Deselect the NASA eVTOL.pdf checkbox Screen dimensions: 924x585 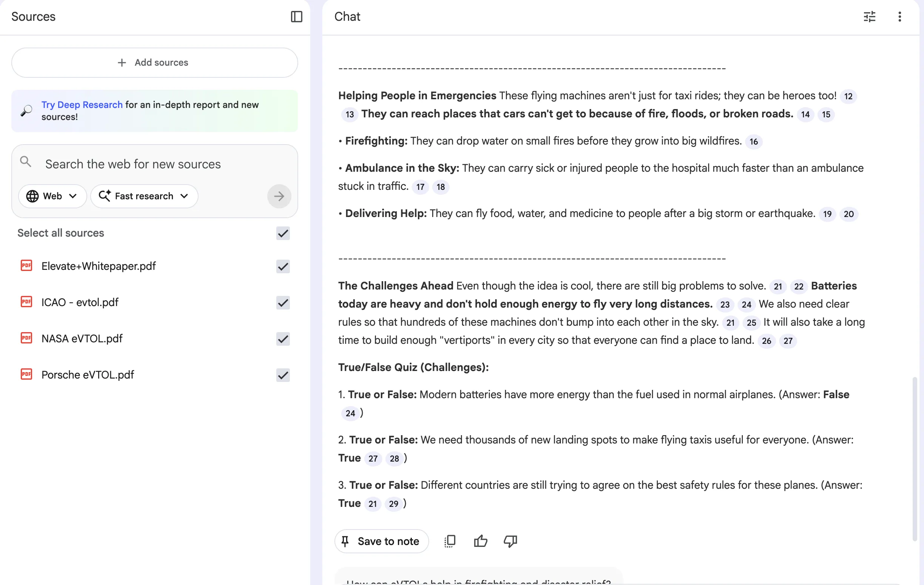283,339
